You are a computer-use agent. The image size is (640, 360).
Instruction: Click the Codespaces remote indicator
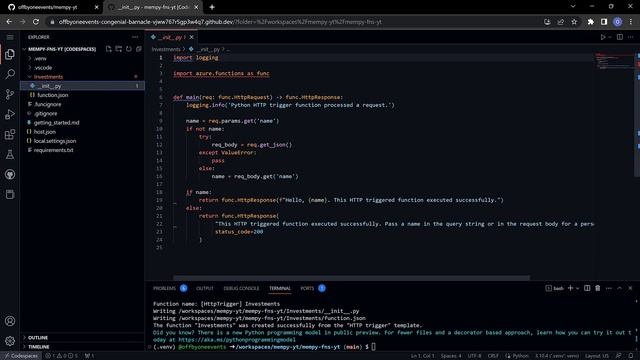coord(21,356)
